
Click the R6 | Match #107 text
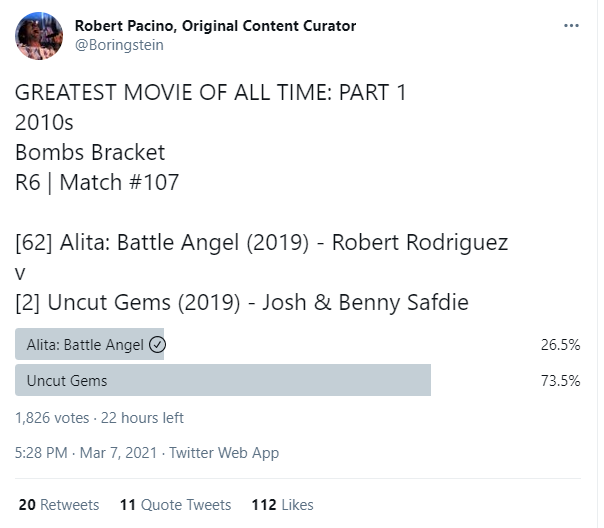point(100,183)
